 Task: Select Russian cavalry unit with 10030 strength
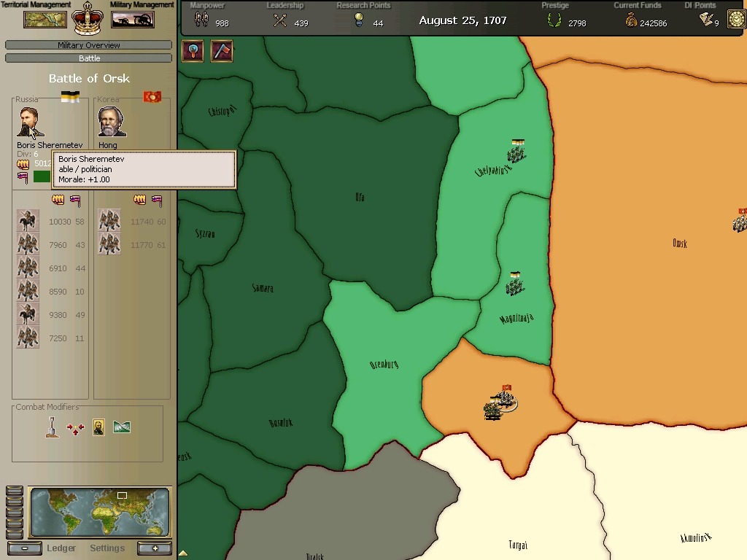[28, 221]
